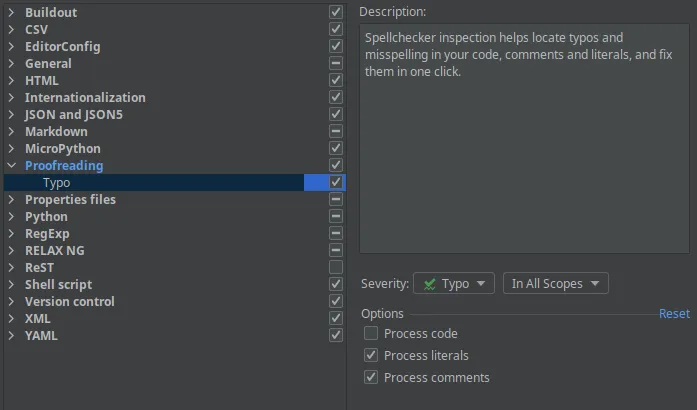Uncheck the Process literals option

point(371,356)
